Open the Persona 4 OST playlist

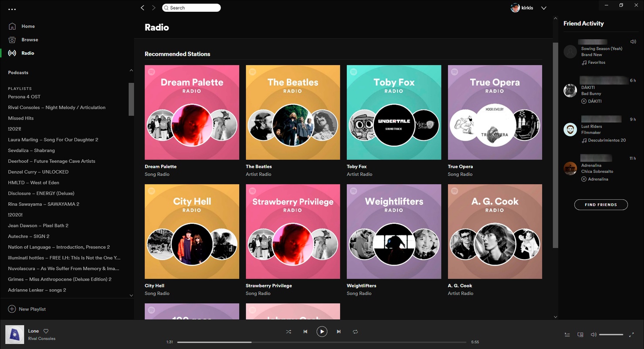click(x=24, y=97)
